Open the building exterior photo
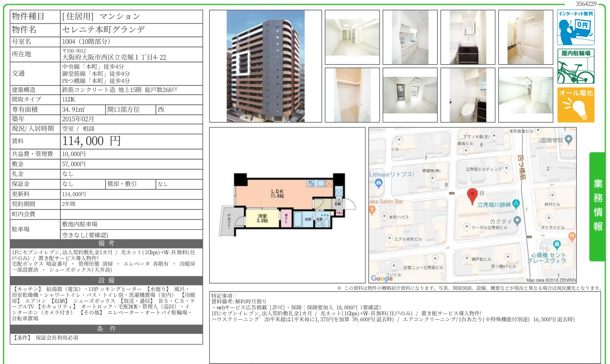The height and width of the screenshot is (364, 610). [x=266, y=66]
